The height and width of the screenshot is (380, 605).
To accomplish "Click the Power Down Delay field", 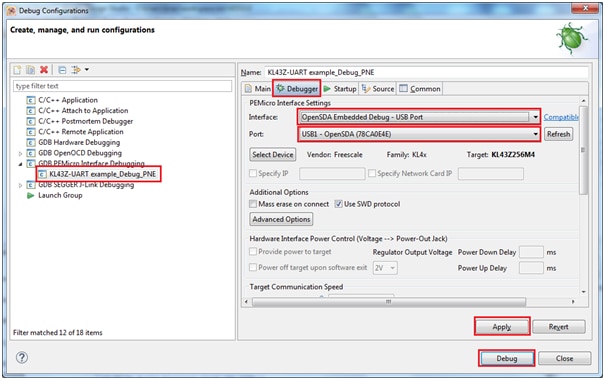I will [x=531, y=252].
